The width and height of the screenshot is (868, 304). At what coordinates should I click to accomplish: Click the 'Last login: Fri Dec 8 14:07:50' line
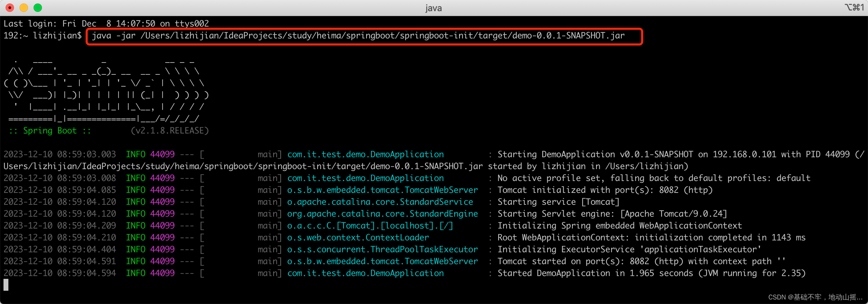[x=106, y=24]
